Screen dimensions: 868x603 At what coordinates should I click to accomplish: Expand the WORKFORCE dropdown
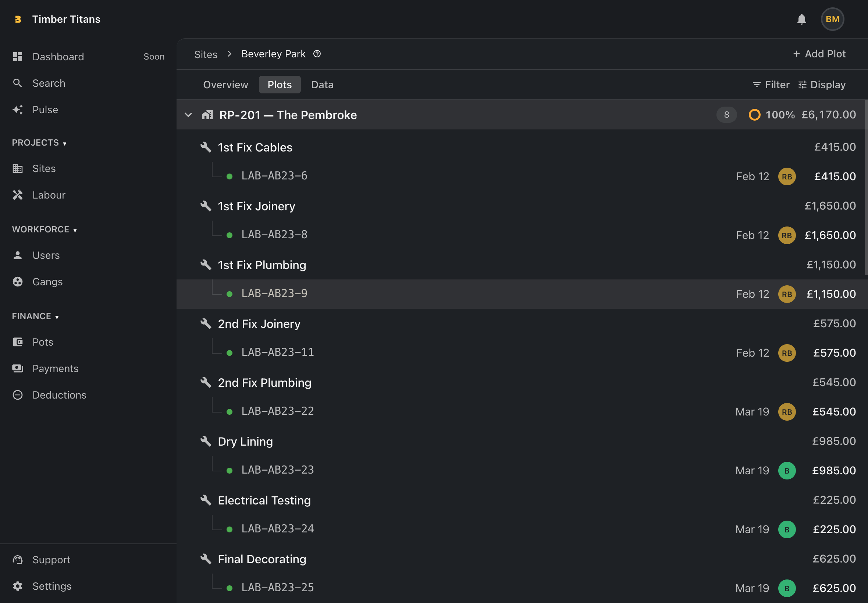coord(75,230)
